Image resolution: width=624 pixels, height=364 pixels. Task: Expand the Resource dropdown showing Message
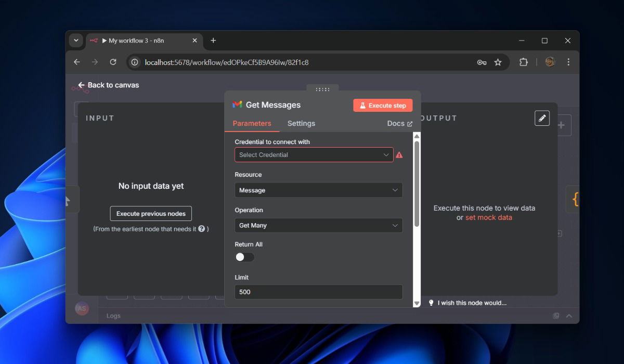click(318, 190)
